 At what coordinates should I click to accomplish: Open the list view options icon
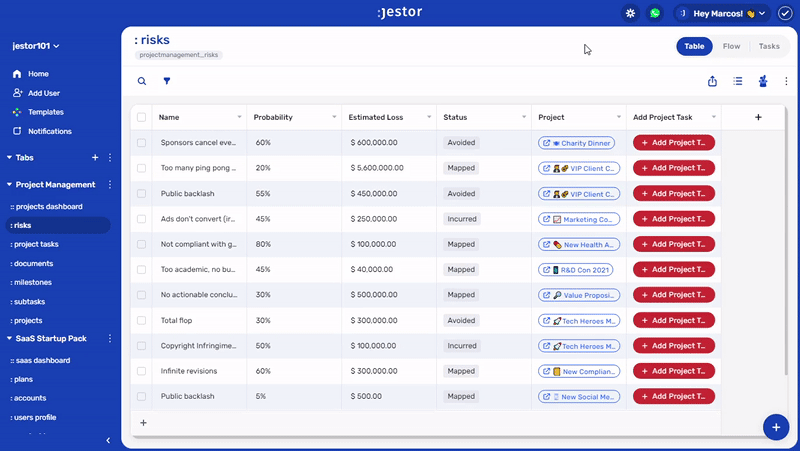(738, 81)
